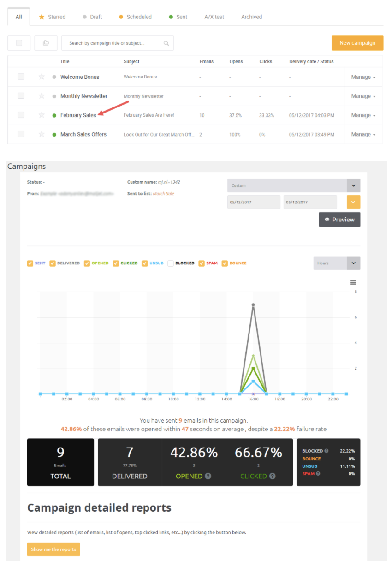The width and height of the screenshot is (392, 561).
Task: Switch to the Archived tab
Action: 251,17
